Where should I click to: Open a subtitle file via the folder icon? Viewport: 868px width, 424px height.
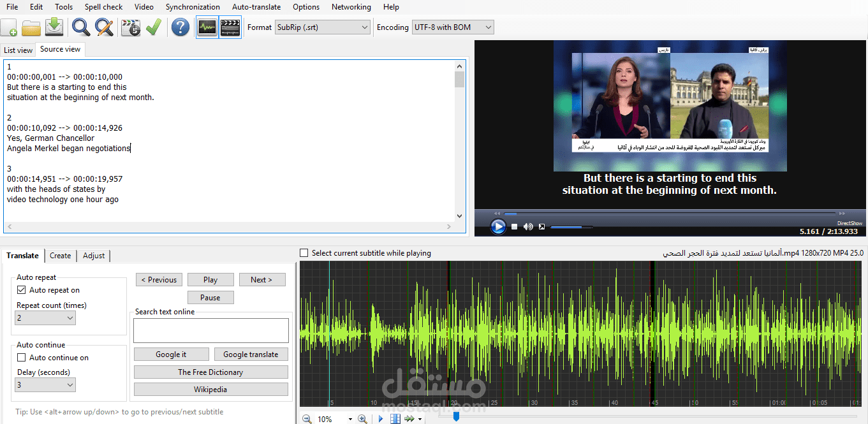coord(31,27)
